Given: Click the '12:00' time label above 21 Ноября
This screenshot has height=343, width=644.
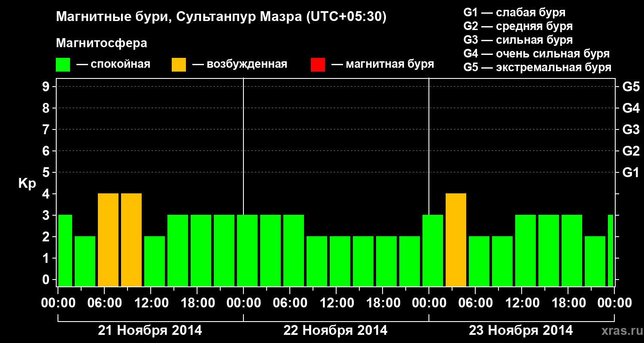Looking at the screenshot, I should click(x=151, y=303).
